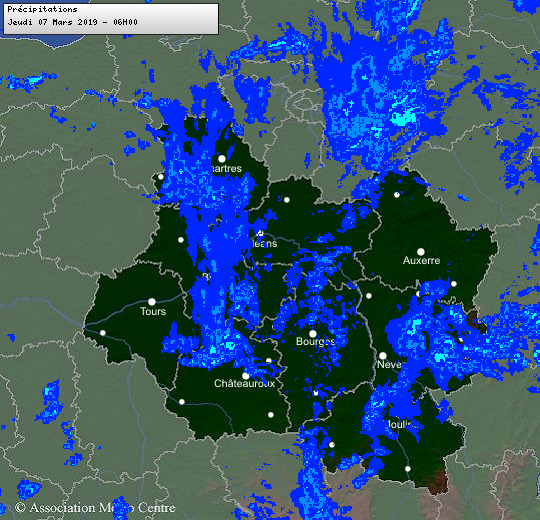
Task: Click the white city marker above Chartres label
Action: tap(222, 159)
